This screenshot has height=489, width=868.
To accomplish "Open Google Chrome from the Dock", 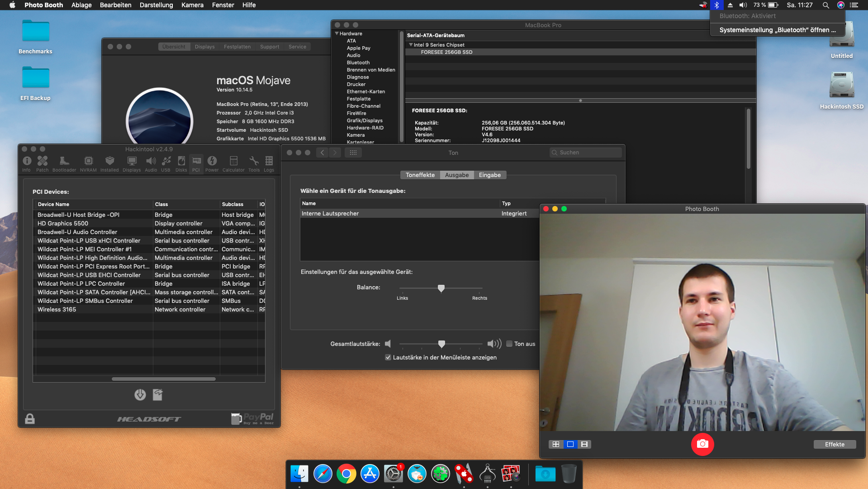I will [x=346, y=474].
